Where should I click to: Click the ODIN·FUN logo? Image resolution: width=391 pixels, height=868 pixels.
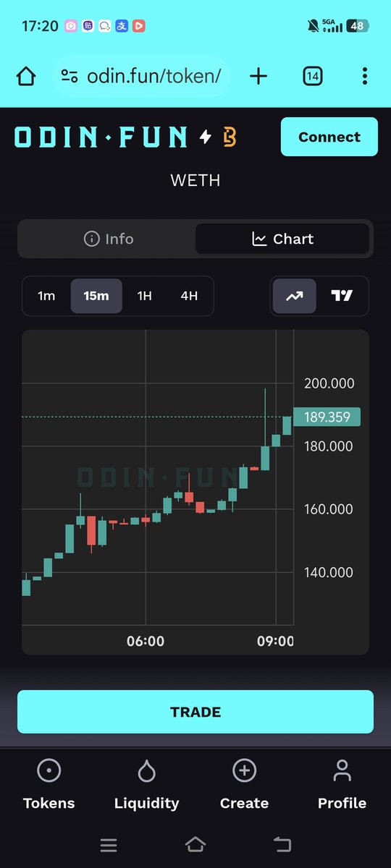(x=101, y=137)
